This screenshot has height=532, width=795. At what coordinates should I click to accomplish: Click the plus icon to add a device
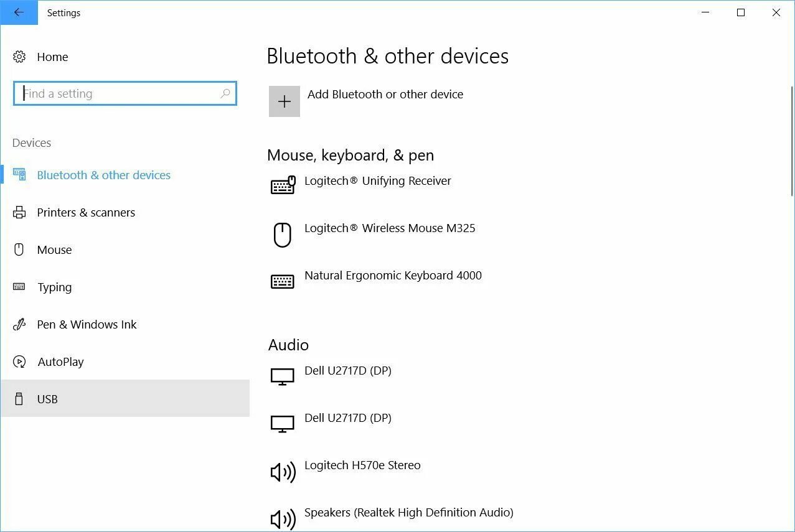pos(285,101)
